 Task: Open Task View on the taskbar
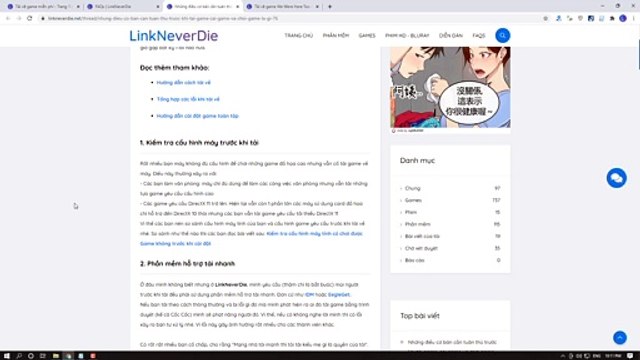tap(43, 356)
